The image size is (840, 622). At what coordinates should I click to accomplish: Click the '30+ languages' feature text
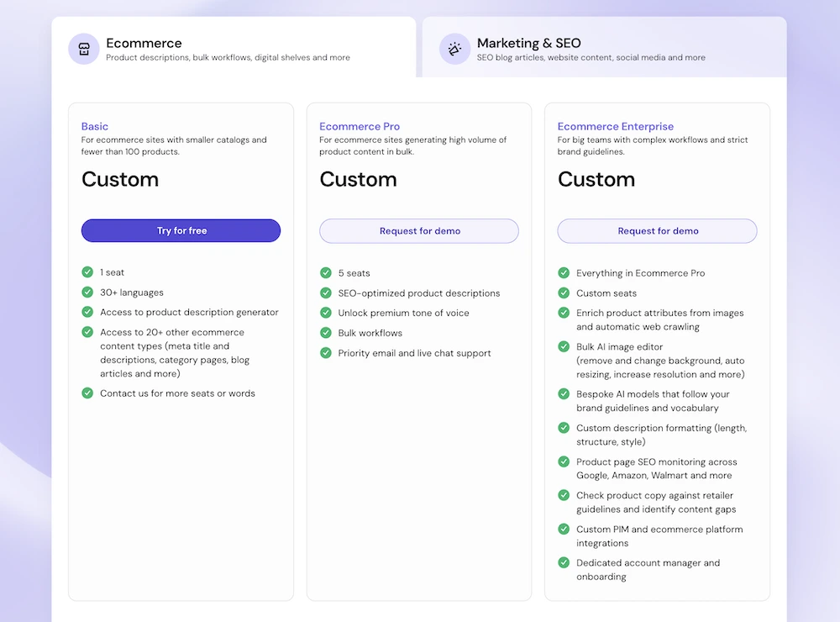click(132, 293)
